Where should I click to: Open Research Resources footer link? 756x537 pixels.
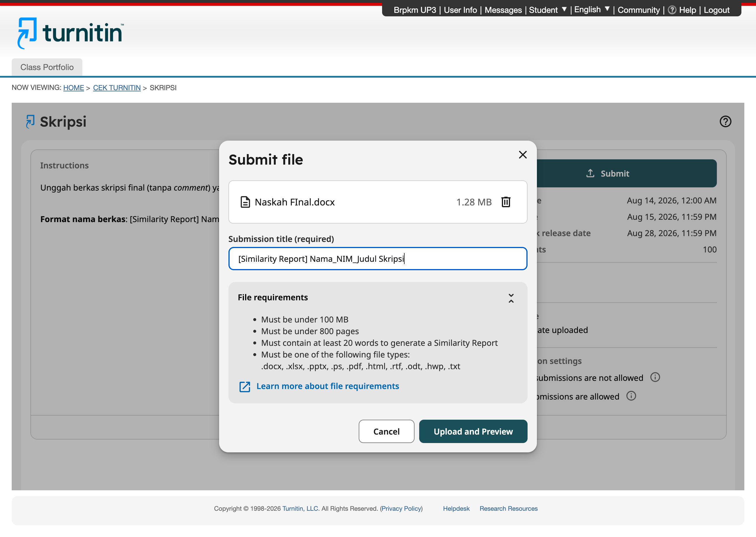click(x=508, y=508)
